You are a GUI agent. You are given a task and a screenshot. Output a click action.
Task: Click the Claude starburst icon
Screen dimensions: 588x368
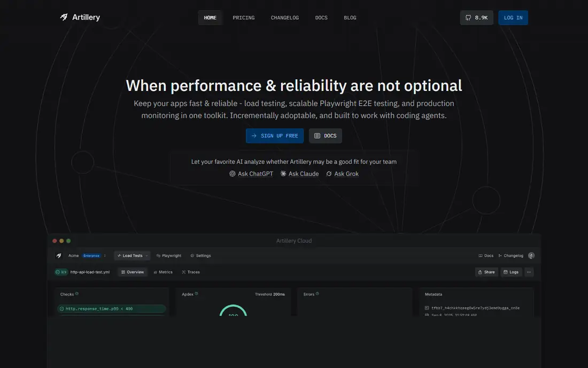[283, 174]
